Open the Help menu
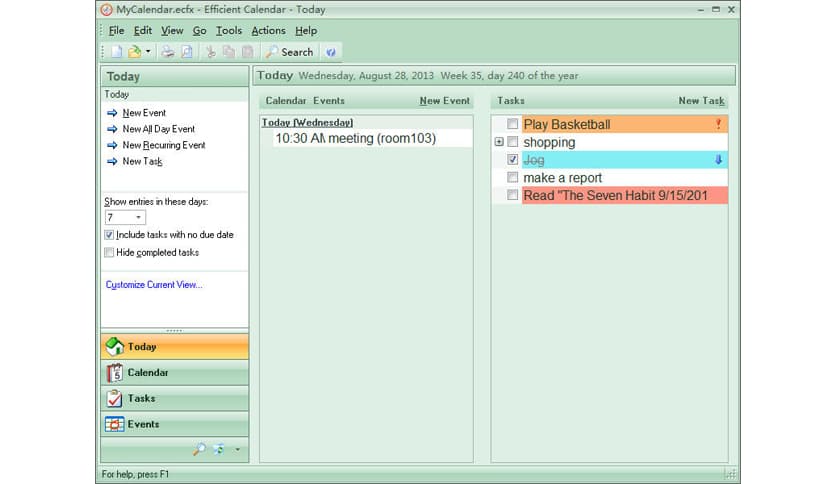The width and height of the screenshot is (836, 484). (306, 30)
